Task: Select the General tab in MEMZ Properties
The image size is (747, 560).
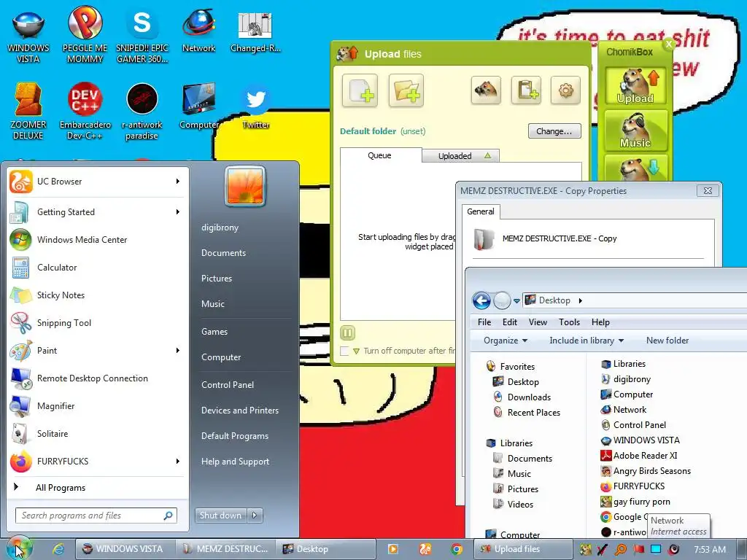Action: pos(480,211)
